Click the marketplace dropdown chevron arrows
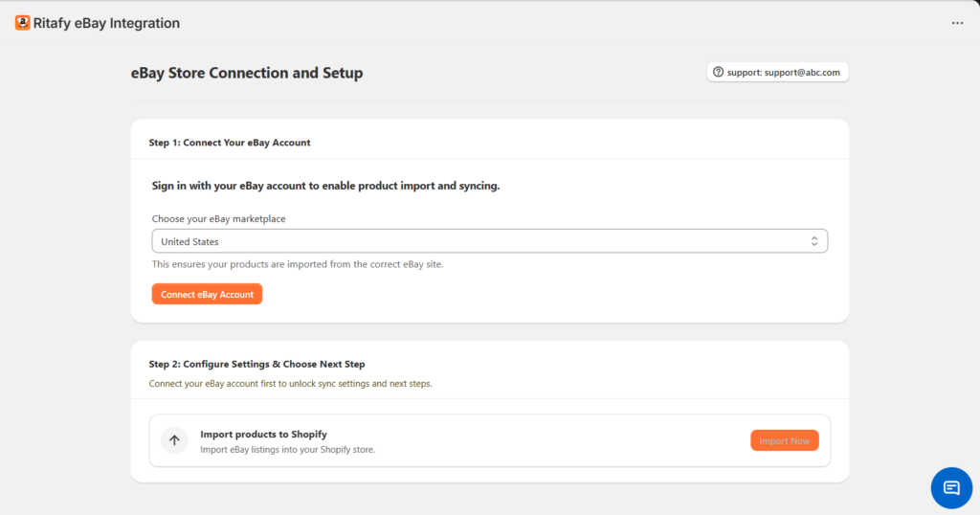980x515 pixels. [x=814, y=241]
